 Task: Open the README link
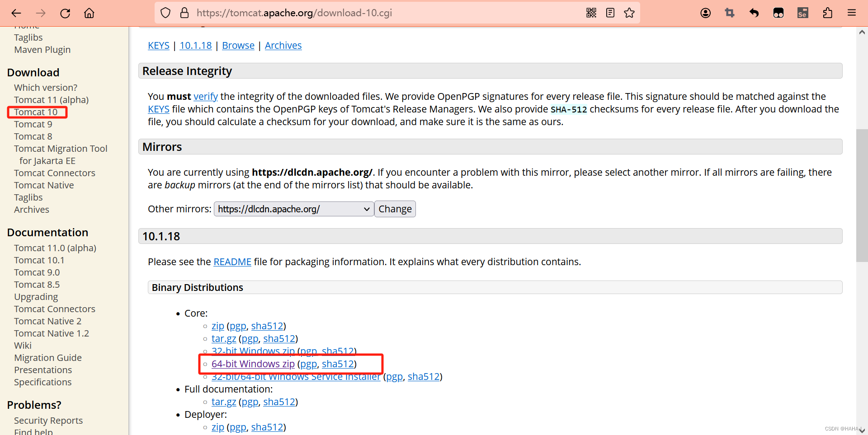coord(232,262)
